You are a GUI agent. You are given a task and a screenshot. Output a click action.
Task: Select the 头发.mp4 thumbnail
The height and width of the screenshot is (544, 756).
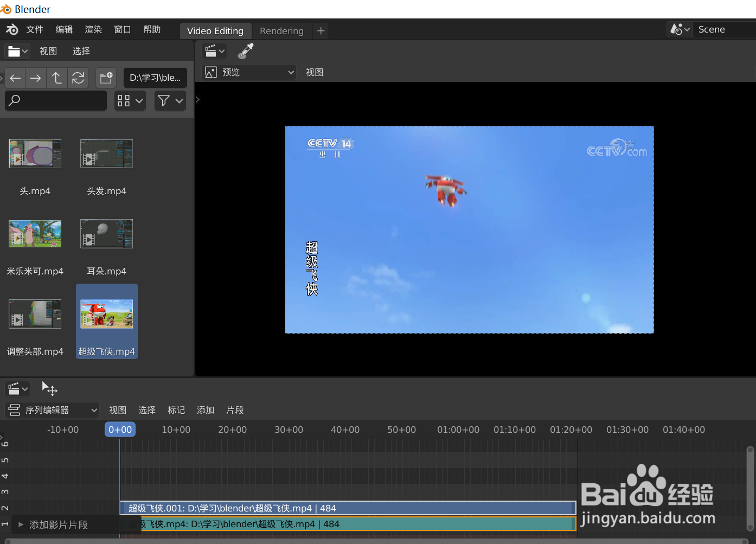[x=106, y=153]
